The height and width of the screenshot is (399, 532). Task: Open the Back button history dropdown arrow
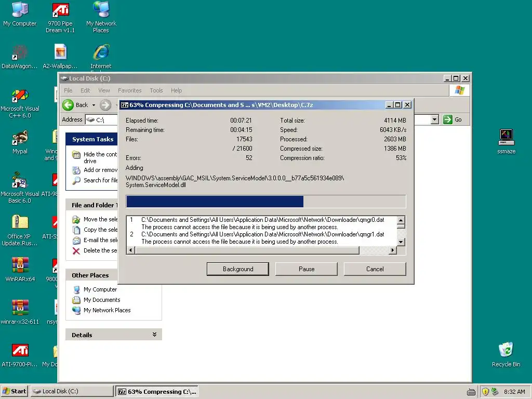point(94,105)
